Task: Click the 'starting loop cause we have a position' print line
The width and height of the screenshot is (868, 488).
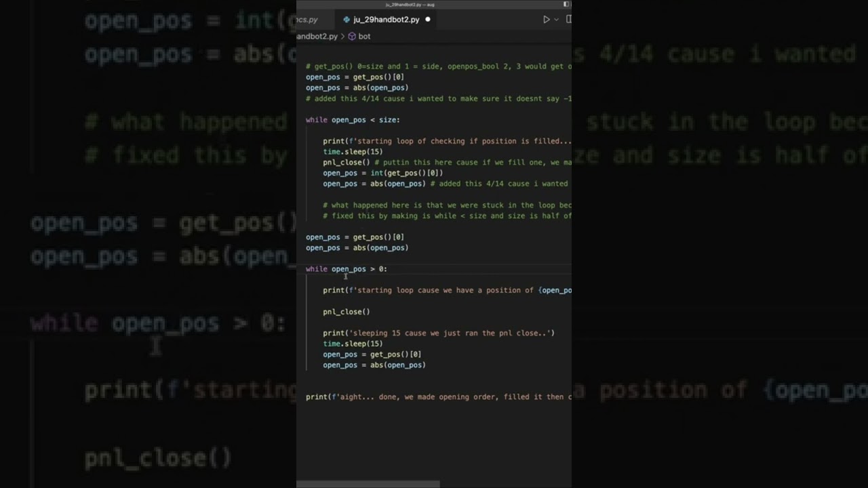Action: 448,290
